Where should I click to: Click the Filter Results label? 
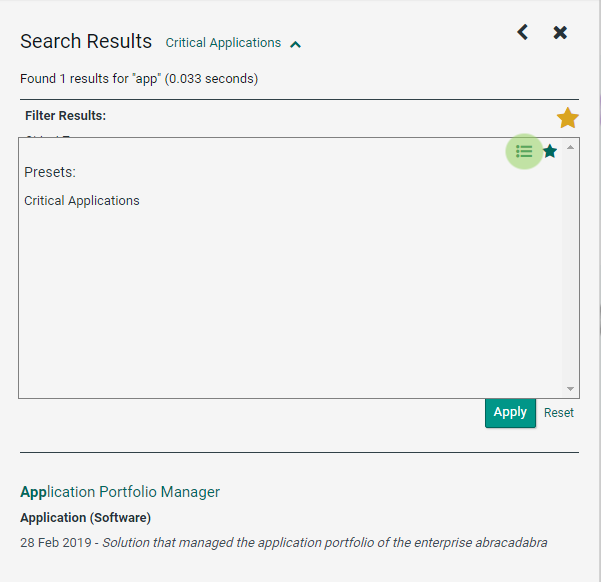66,116
